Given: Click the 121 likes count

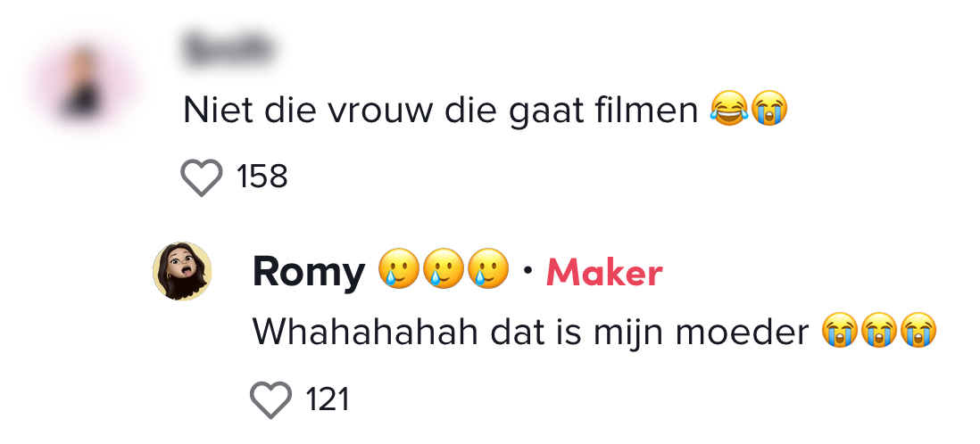Looking at the screenshot, I should (328, 399).
